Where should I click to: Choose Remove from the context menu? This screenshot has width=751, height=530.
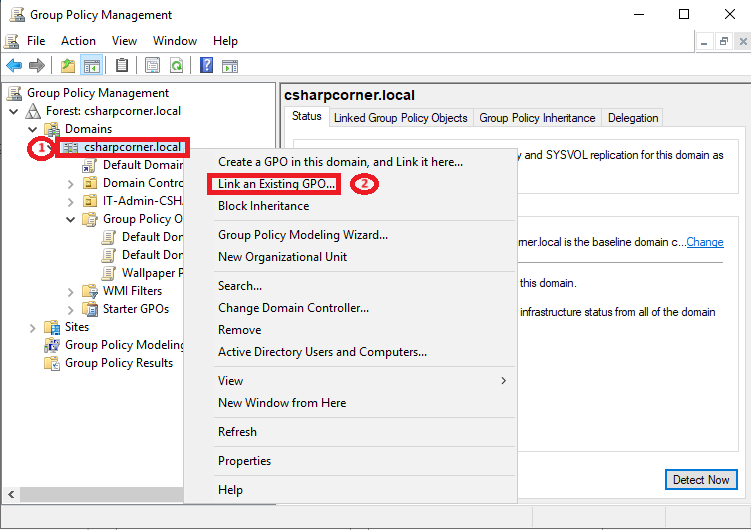(239, 330)
